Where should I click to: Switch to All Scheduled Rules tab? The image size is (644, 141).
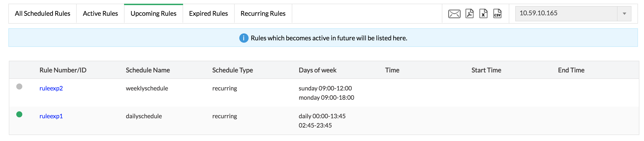(43, 13)
